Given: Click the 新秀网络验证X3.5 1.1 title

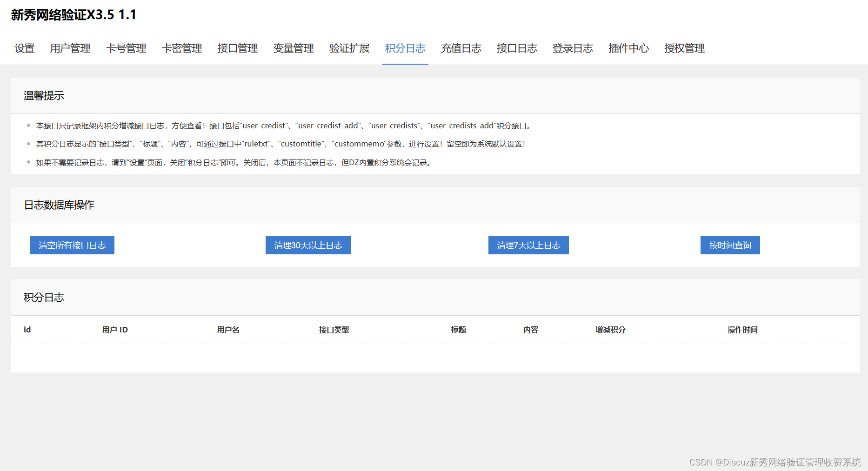Looking at the screenshot, I should point(73,15).
